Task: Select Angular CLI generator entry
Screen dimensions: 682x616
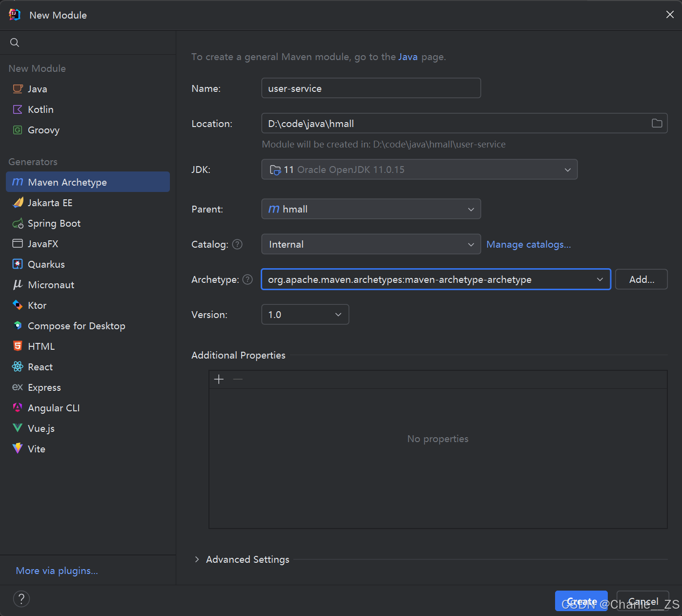Action: coord(88,408)
